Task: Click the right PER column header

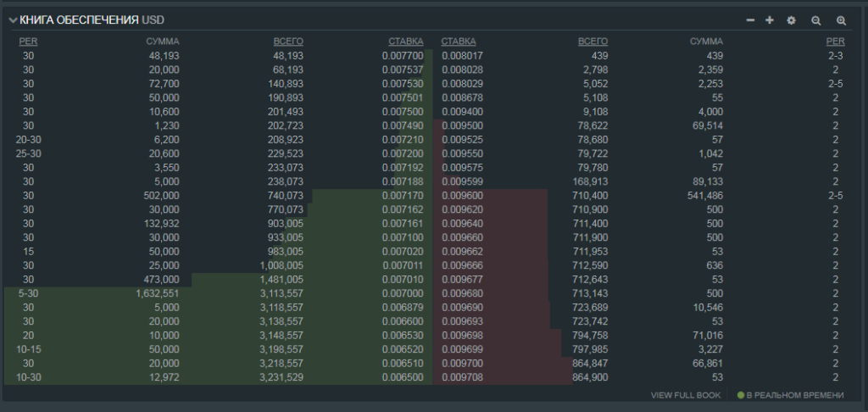Action: point(835,41)
